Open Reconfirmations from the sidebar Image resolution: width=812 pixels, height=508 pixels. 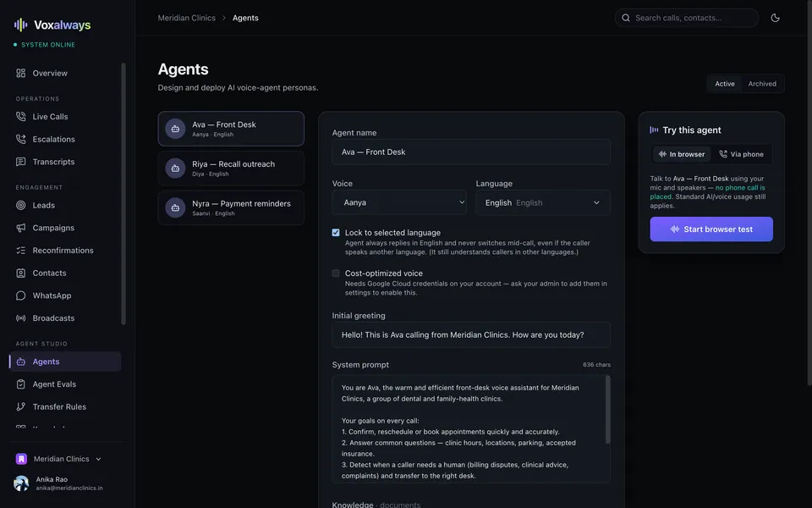[65, 251]
